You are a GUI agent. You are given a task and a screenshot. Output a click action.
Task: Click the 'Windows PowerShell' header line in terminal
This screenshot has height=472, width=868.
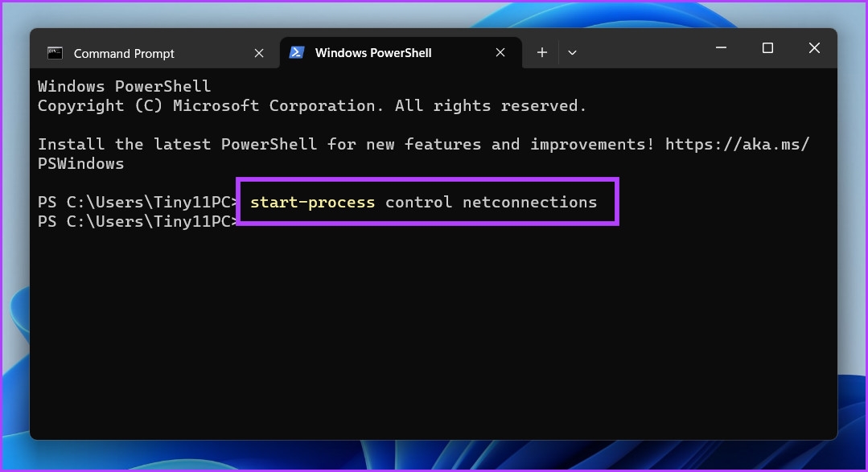point(124,86)
